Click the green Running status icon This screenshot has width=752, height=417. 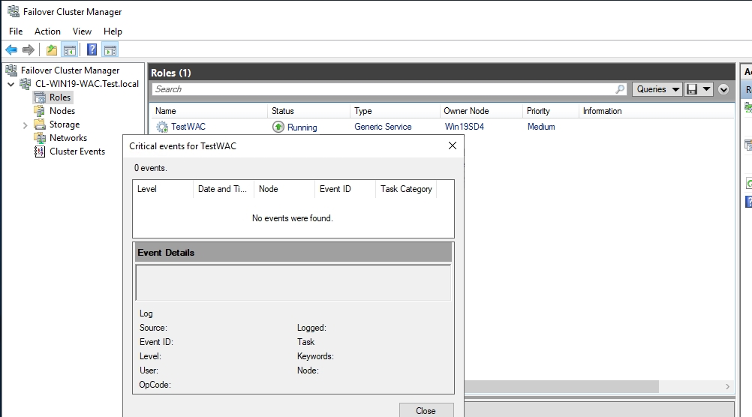[x=278, y=127]
